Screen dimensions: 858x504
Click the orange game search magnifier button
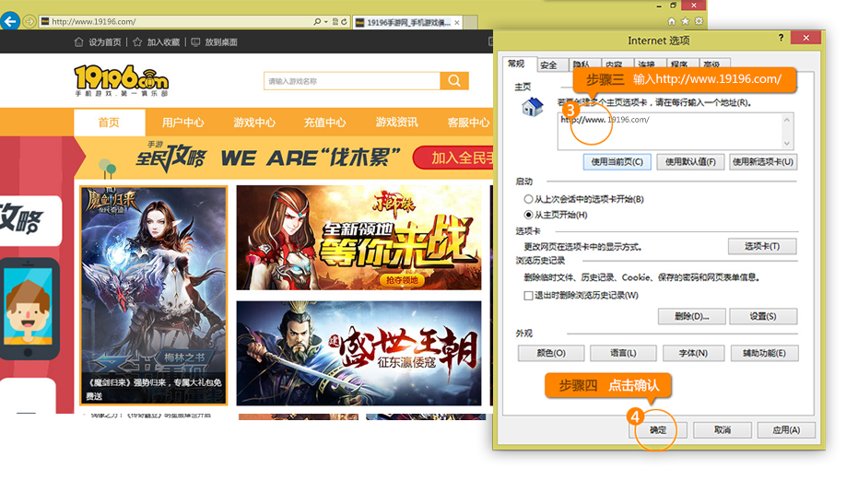[x=453, y=81]
